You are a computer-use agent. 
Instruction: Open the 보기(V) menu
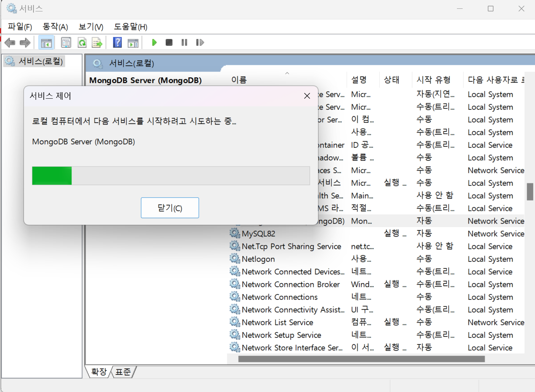[x=91, y=27]
